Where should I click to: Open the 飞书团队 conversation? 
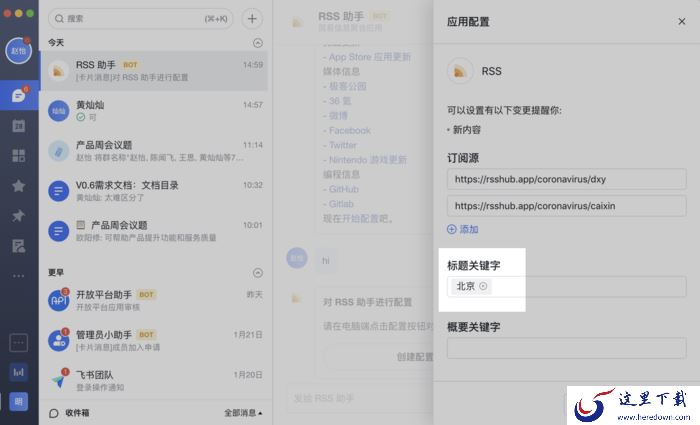click(x=154, y=380)
